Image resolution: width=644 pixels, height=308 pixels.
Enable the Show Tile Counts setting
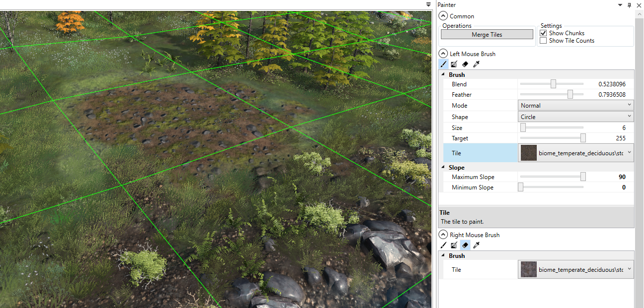(x=543, y=40)
